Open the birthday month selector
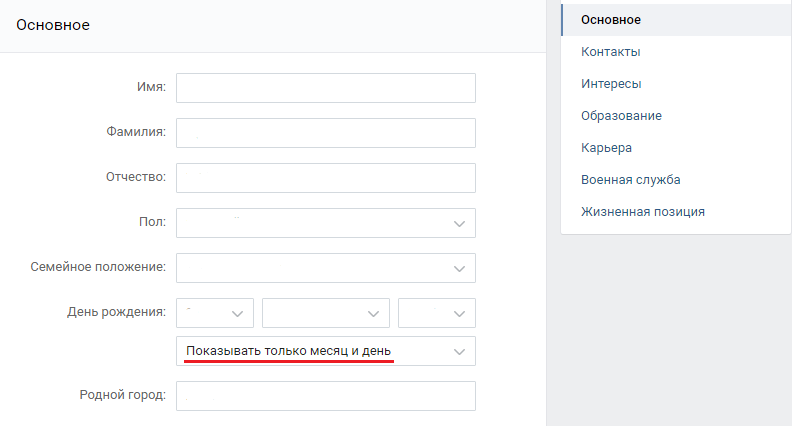The height and width of the screenshot is (426, 792). tap(326, 313)
